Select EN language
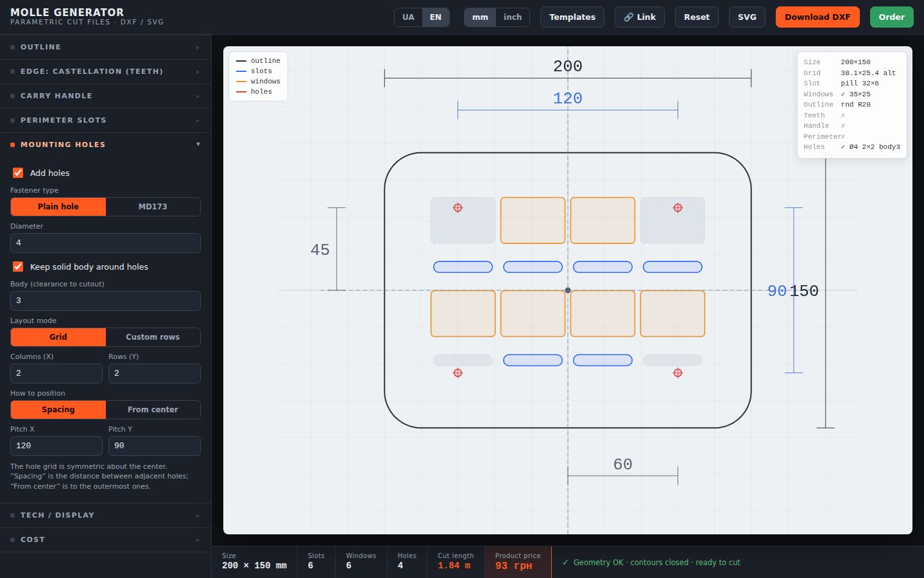 tap(436, 17)
